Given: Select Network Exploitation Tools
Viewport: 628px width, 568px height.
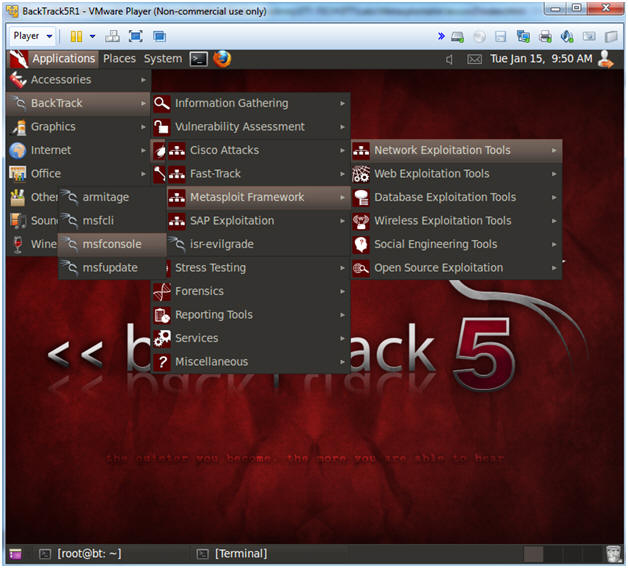Looking at the screenshot, I should point(457,151).
